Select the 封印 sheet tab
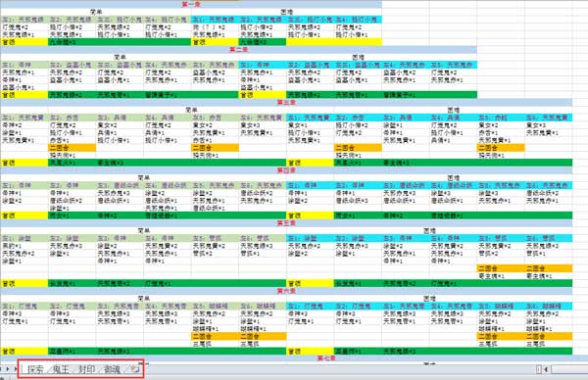 86,369
